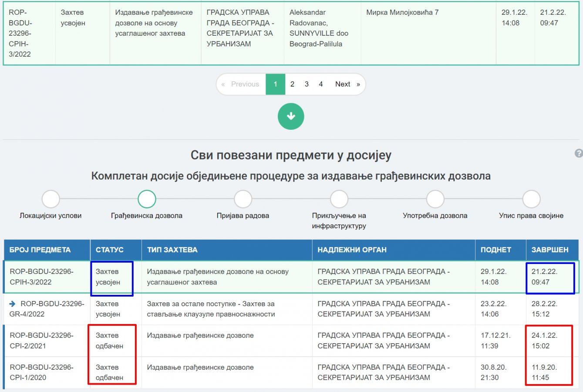Viewport: 583px width, 392px height.
Task: Sort by the ЗАВРШЕН column header
Action: 550,250
